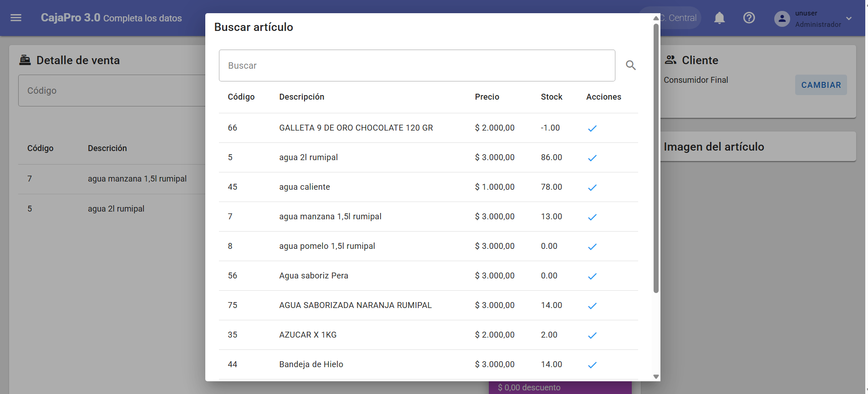Click the dialog scrollbar up arrow
Screen dimensions: 868x394
click(656, 18)
